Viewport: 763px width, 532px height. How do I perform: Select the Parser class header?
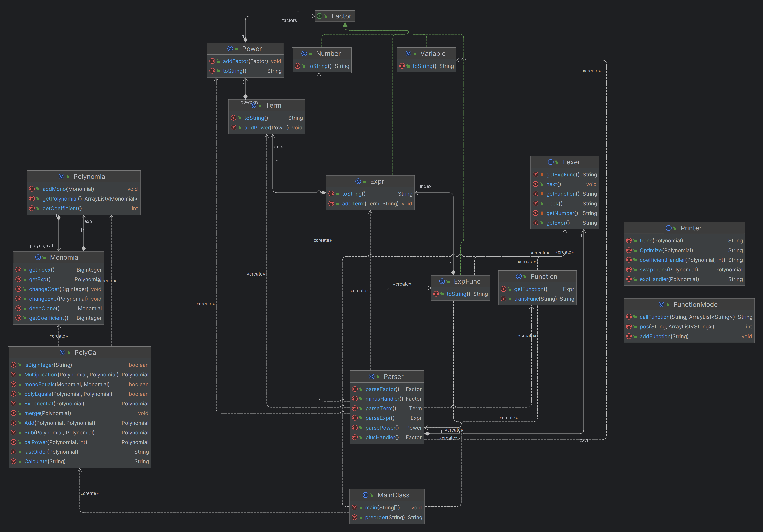(x=387, y=376)
